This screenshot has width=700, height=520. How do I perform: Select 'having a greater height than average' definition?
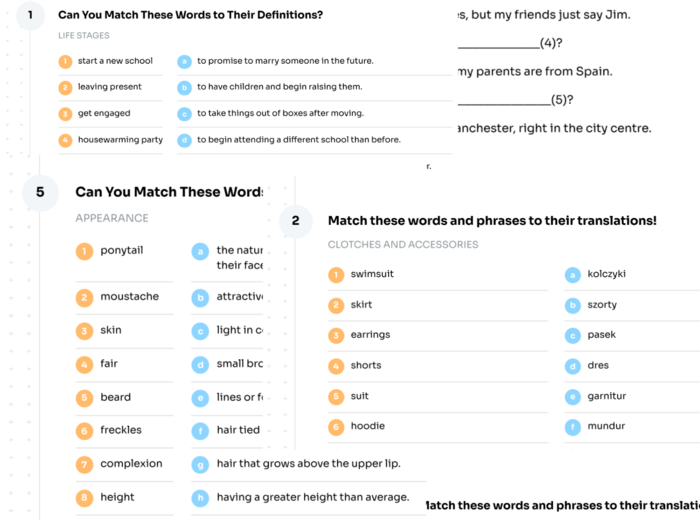[x=312, y=497]
